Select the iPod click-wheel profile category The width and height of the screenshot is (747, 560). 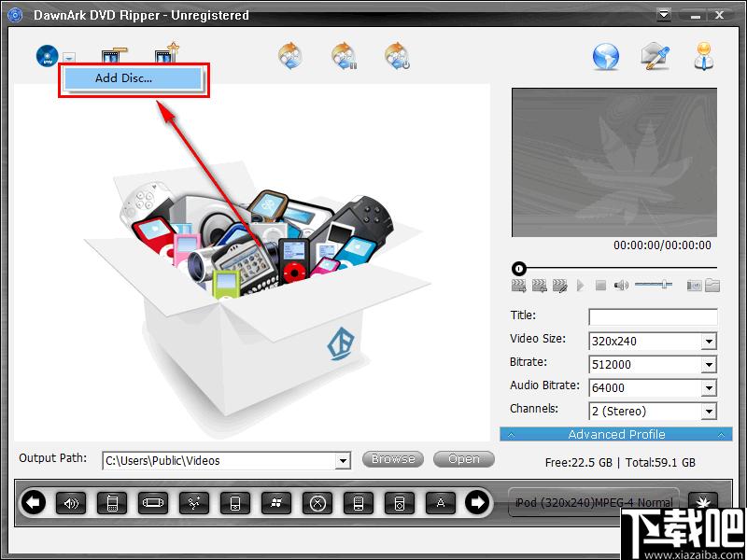[x=400, y=503]
